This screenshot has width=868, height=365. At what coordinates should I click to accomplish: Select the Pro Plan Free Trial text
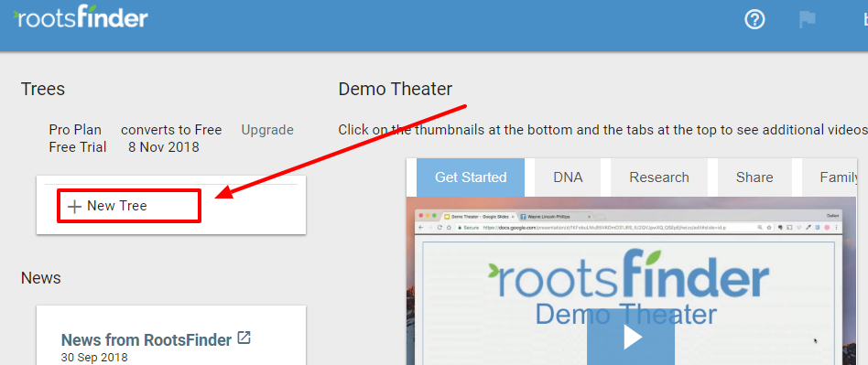[x=78, y=139]
